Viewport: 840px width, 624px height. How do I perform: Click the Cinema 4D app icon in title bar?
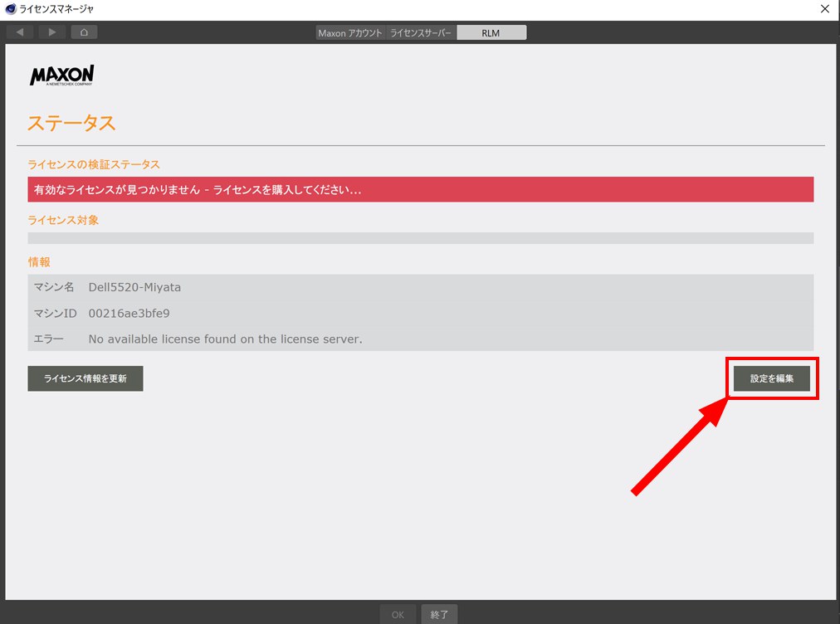(x=10, y=8)
